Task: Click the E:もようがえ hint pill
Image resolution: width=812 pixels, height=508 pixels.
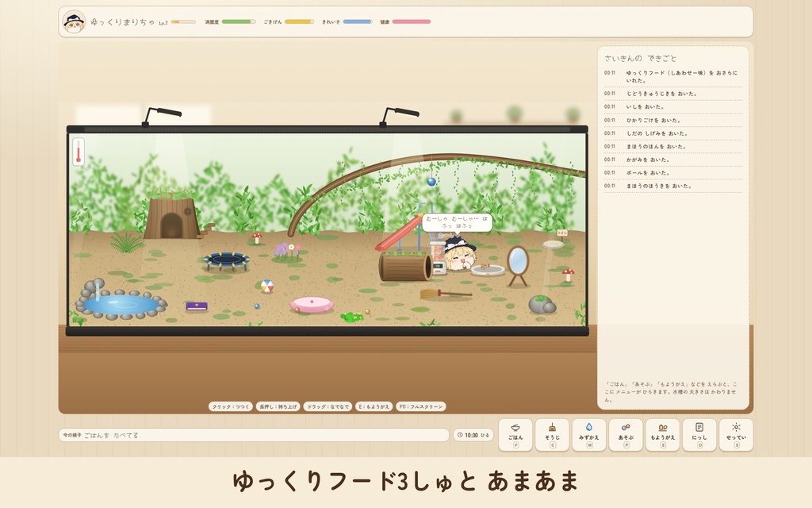Action: (374, 406)
